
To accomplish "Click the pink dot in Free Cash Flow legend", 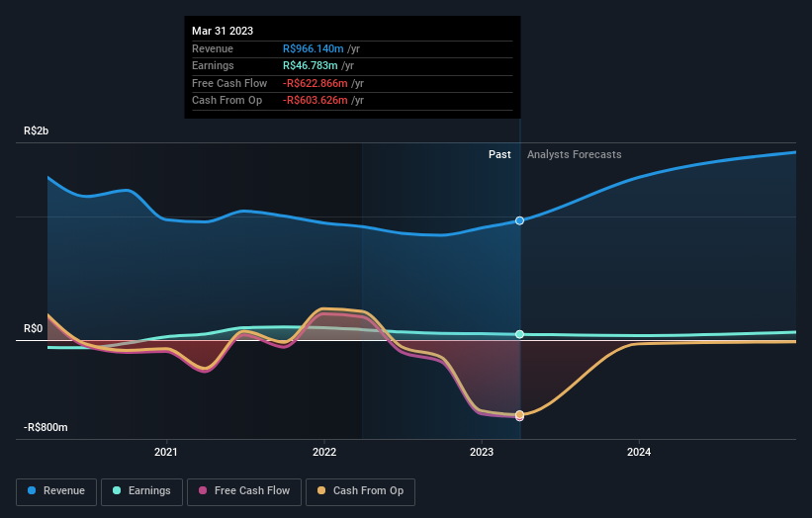I will (x=203, y=490).
